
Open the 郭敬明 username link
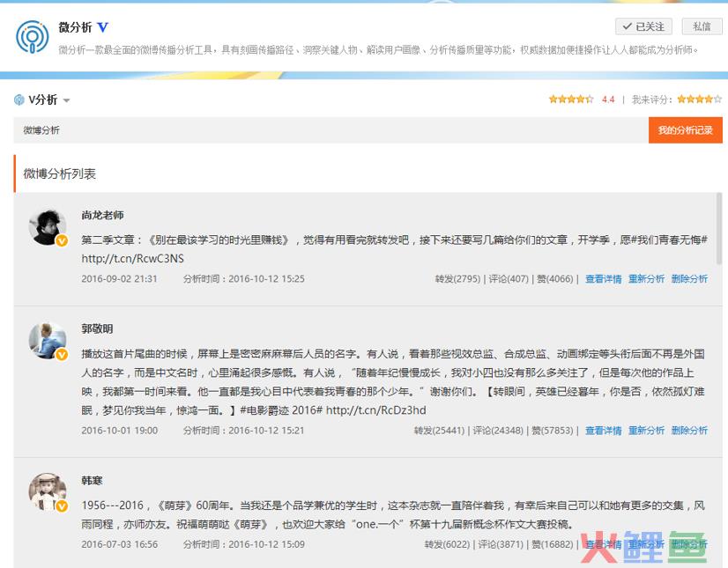(97, 329)
